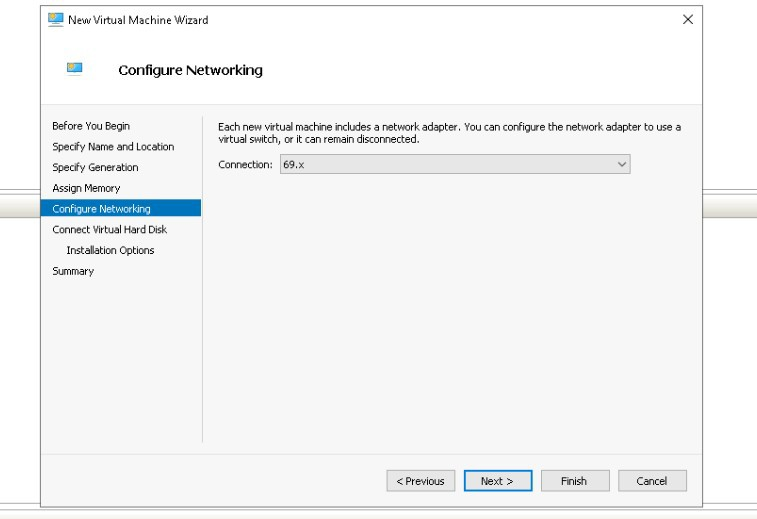Cancel the wizard with the Cancel button
The height and width of the screenshot is (519, 757).
652,481
